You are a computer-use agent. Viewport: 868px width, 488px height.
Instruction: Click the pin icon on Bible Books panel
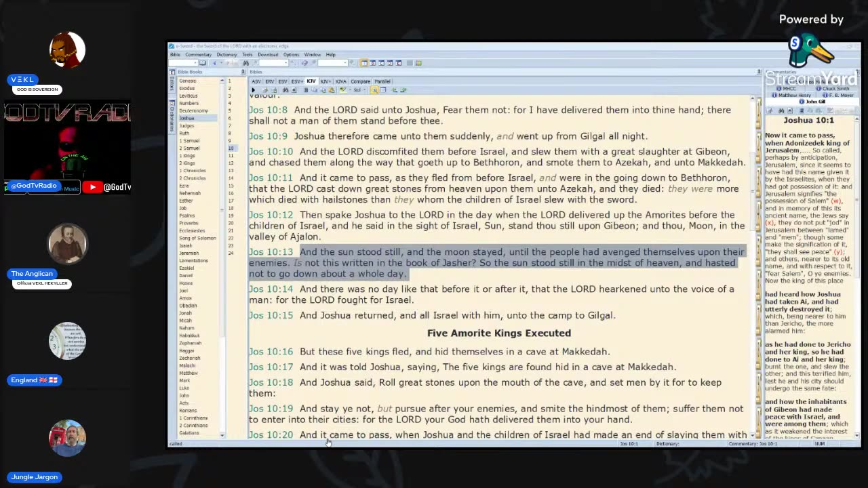[x=243, y=72]
